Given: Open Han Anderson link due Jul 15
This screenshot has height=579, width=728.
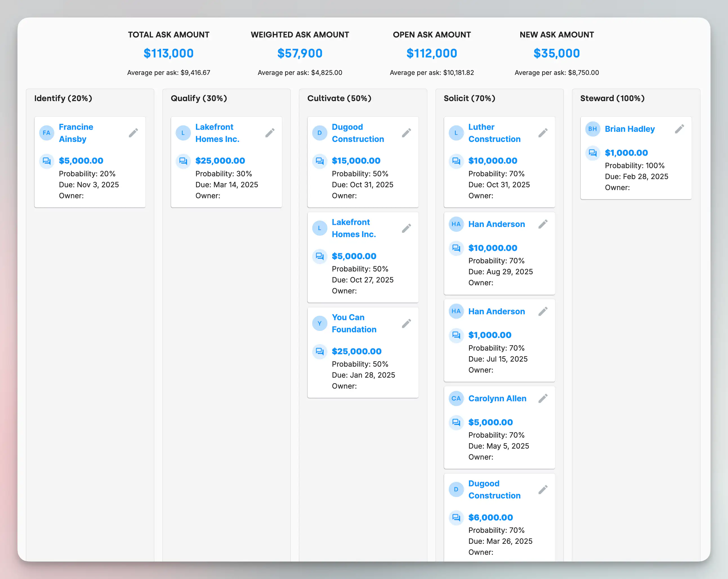Looking at the screenshot, I should (x=496, y=311).
